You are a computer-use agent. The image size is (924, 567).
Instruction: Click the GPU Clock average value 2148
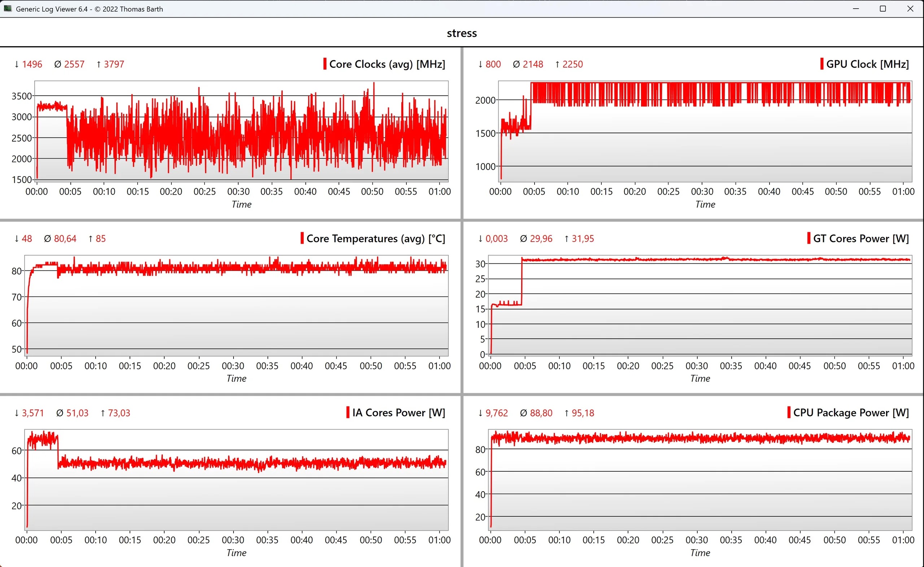coord(532,64)
